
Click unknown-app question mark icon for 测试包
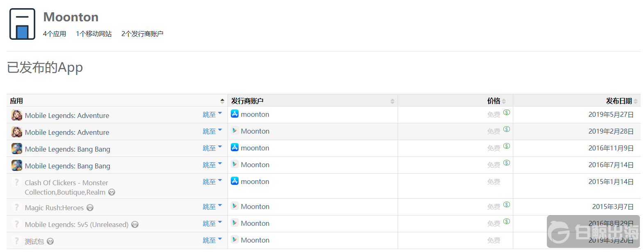[x=17, y=241]
